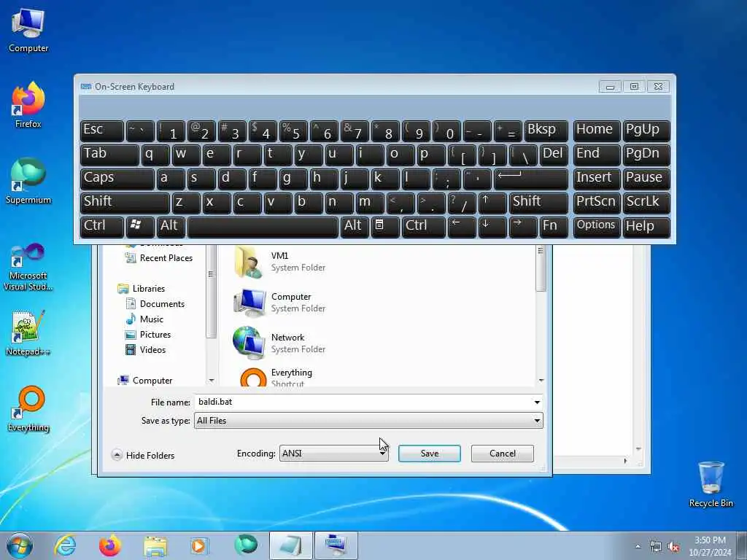The image size is (747, 560).
Task: Open Supermium from the taskbar
Action: 246,545
